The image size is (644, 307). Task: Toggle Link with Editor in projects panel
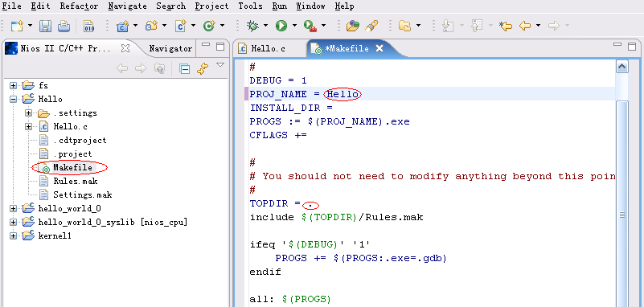click(203, 68)
